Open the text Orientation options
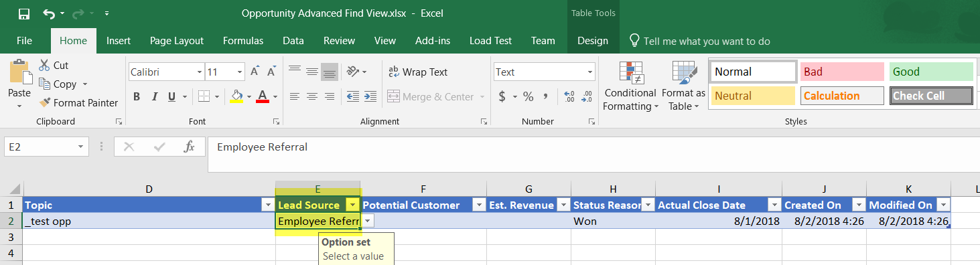 point(356,72)
